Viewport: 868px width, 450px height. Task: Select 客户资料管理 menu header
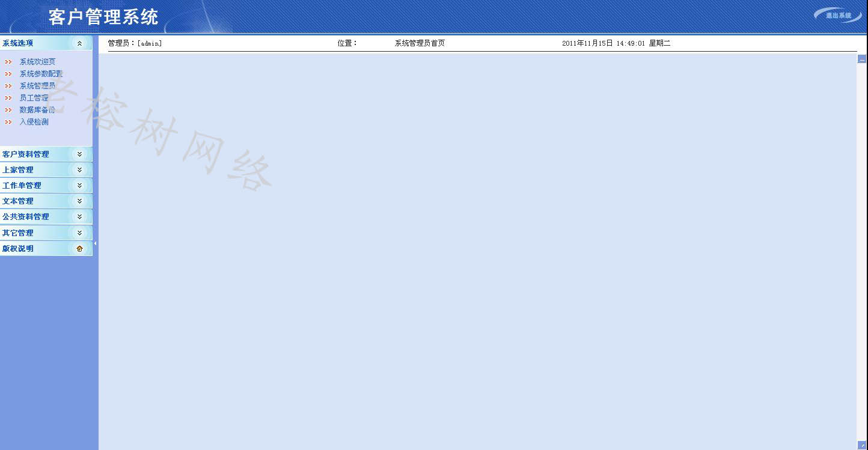pyautogui.click(x=46, y=154)
